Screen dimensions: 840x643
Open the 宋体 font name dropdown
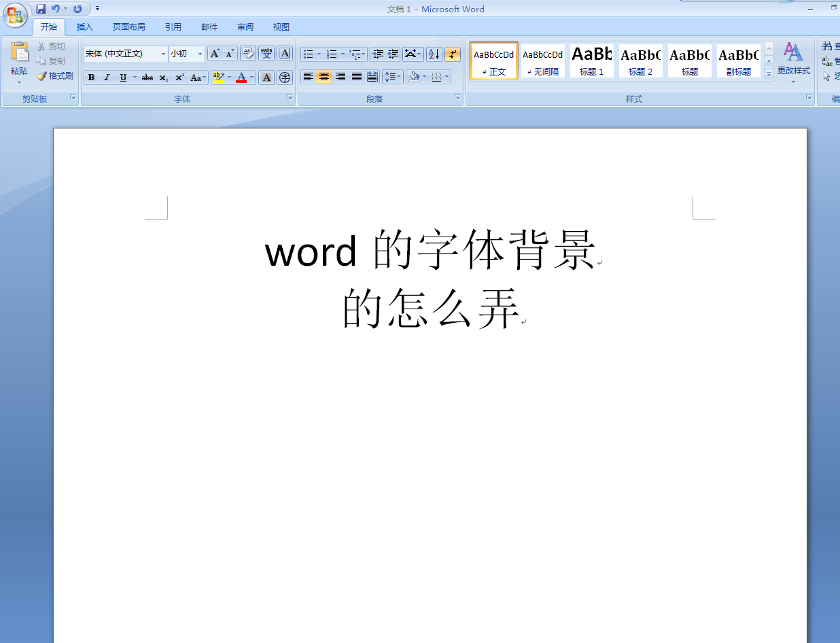(163, 54)
